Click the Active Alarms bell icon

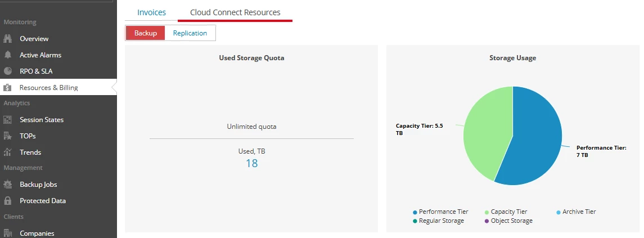pos(8,55)
